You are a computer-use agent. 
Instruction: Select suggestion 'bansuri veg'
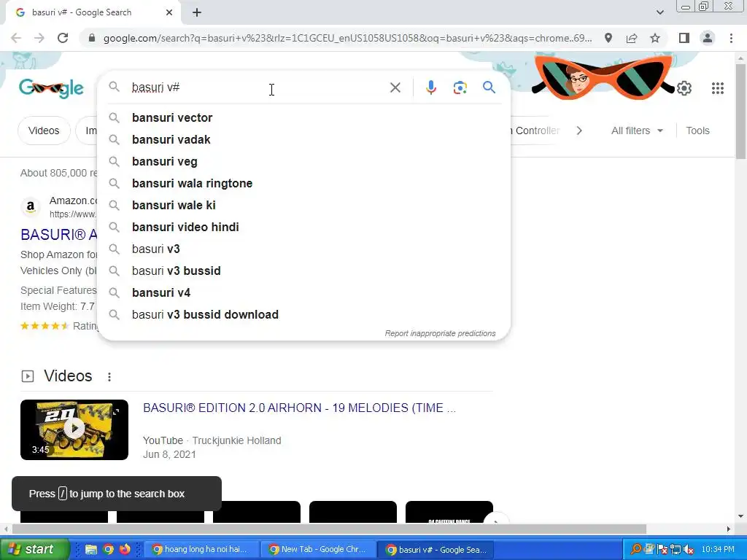click(303, 161)
